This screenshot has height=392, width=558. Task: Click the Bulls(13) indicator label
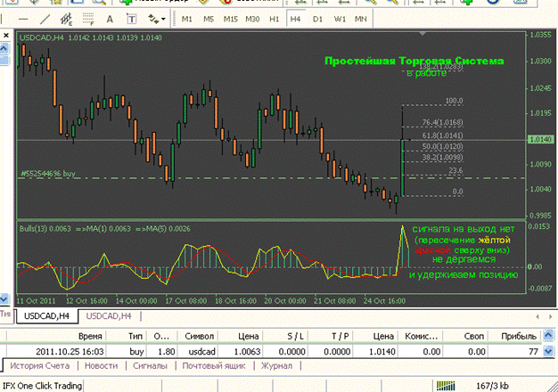[45, 229]
